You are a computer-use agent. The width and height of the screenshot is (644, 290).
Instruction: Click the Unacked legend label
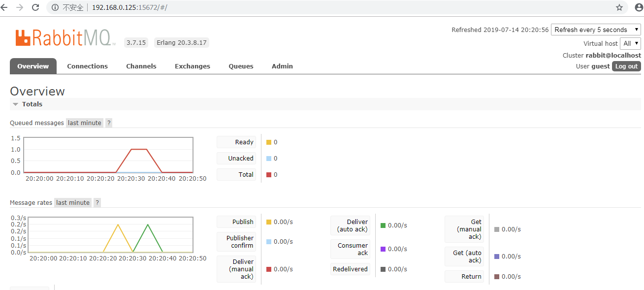click(236, 158)
